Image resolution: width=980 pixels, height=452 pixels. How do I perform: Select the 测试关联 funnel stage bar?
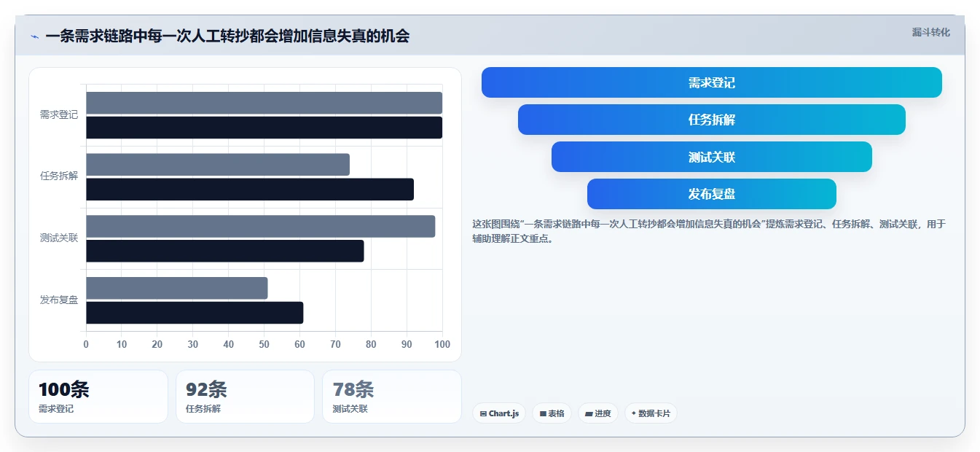(711, 157)
